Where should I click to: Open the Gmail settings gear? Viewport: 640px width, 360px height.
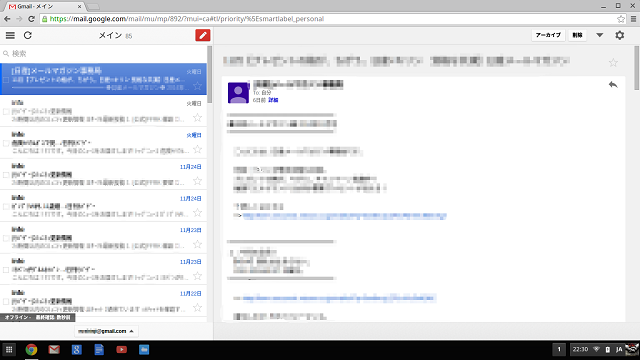[620, 36]
